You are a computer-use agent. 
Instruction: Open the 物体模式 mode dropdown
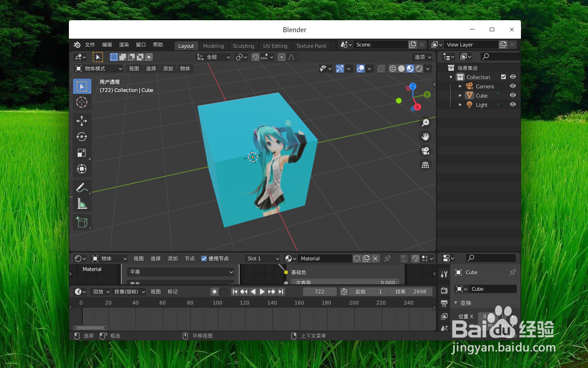[99, 69]
